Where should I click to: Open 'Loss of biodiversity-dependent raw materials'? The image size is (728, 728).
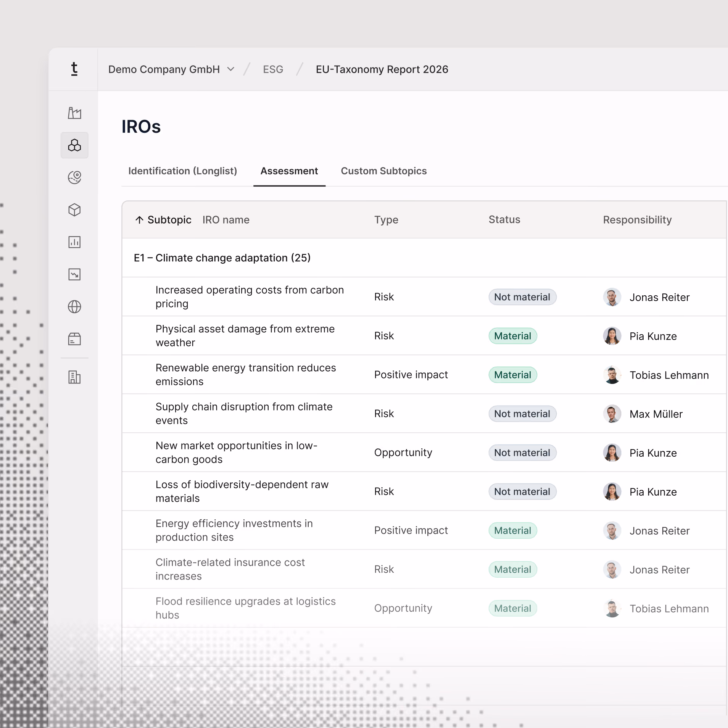click(242, 491)
